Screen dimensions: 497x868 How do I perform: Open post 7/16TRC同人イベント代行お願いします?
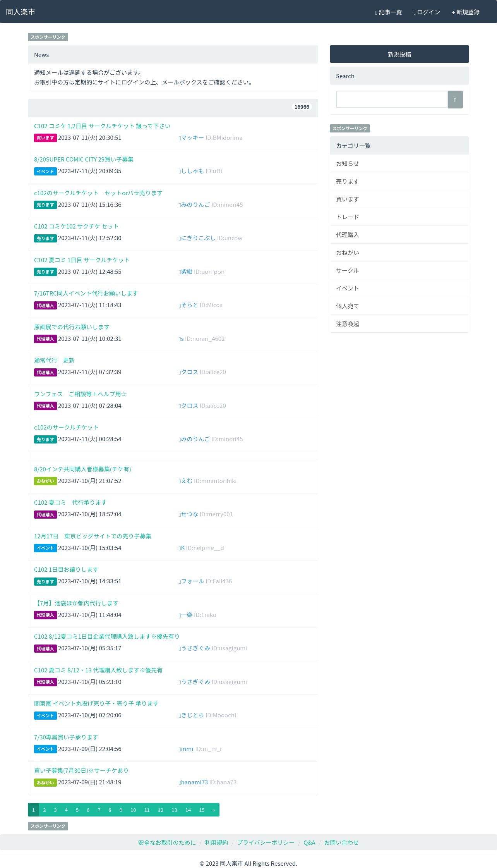click(86, 293)
